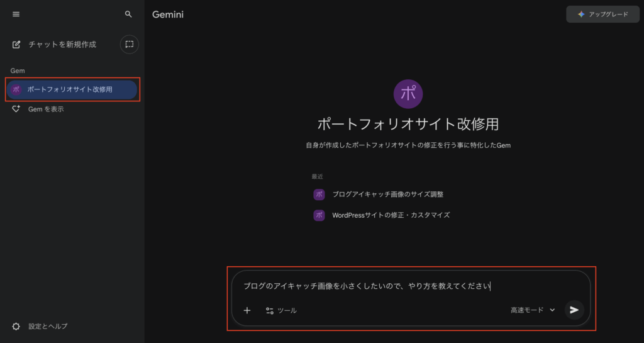644x343 pixels.
Task: Click the settings gear icon in sidebar
Action: [16, 326]
